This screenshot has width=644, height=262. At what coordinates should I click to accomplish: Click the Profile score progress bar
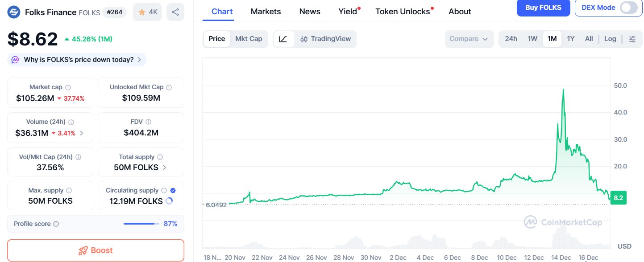(x=141, y=224)
